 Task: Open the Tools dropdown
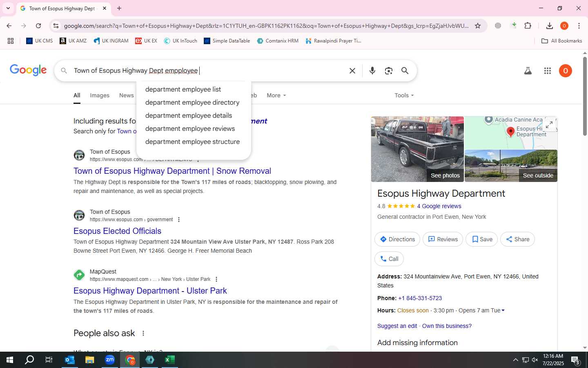pos(404,95)
